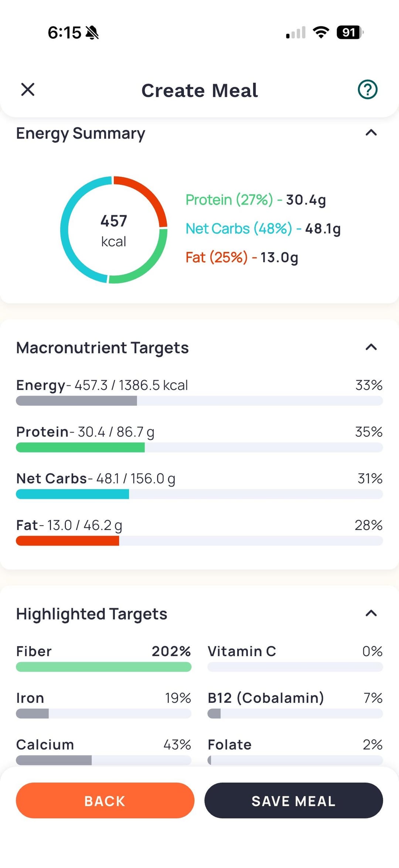Select the B12 (Cobalamin) target
Viewport: 399px width, 868px height.
tap(295, 705)
